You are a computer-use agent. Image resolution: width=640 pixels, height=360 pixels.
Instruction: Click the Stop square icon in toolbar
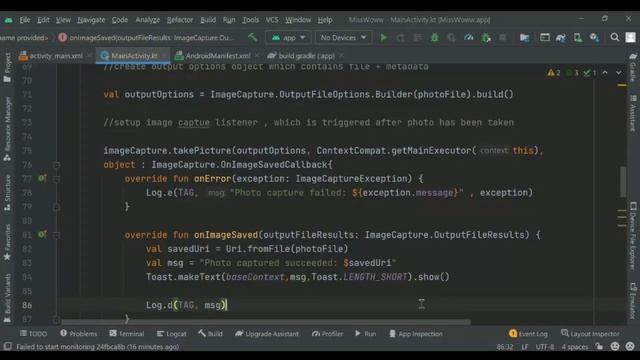point(503,38)
